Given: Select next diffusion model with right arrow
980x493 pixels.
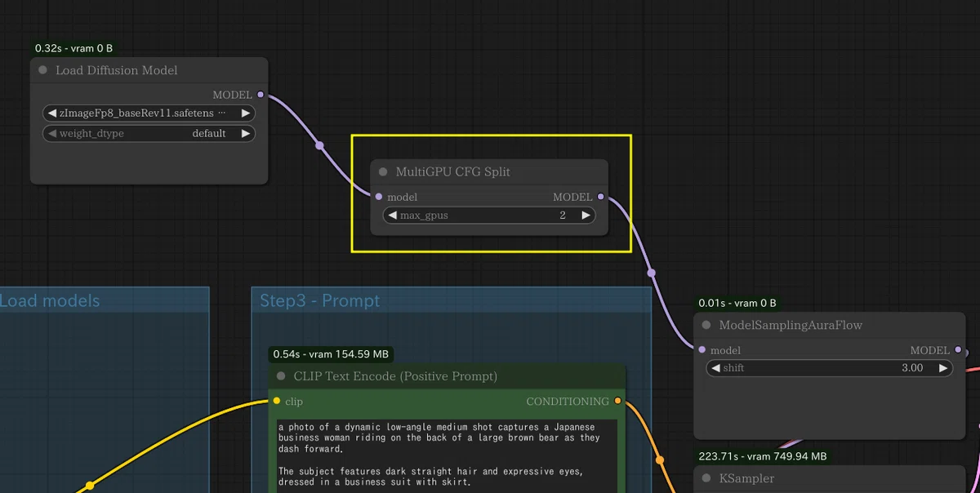Looking at the screenshot, I should click(246, 113).
